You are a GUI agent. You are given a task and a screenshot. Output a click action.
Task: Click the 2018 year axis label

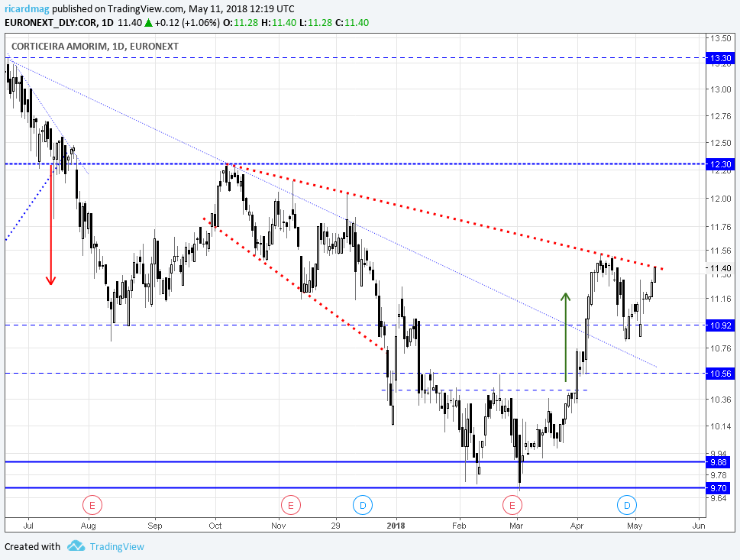tap(396, 526)
